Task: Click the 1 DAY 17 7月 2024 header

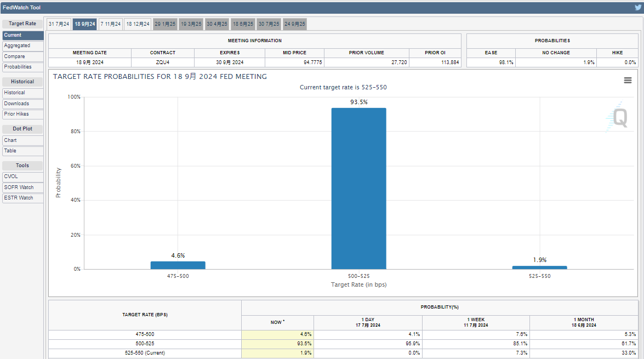Action: [368, 322]
